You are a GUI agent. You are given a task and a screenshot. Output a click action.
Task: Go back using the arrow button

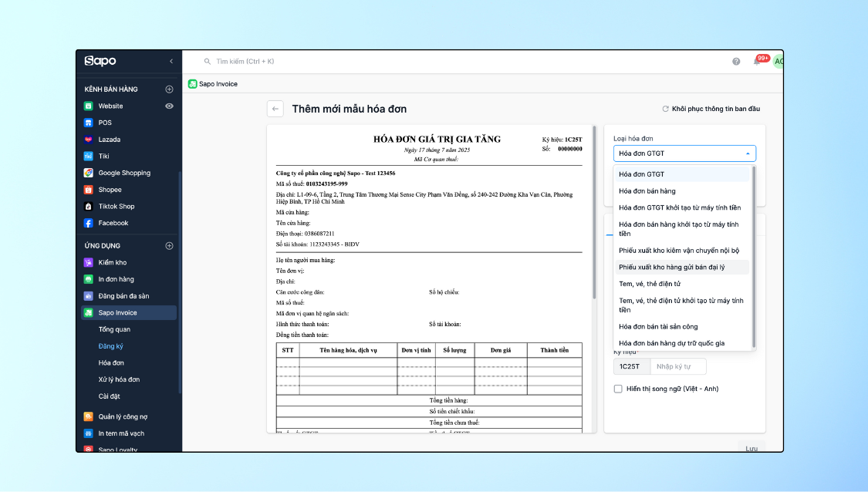coord(275,109)
